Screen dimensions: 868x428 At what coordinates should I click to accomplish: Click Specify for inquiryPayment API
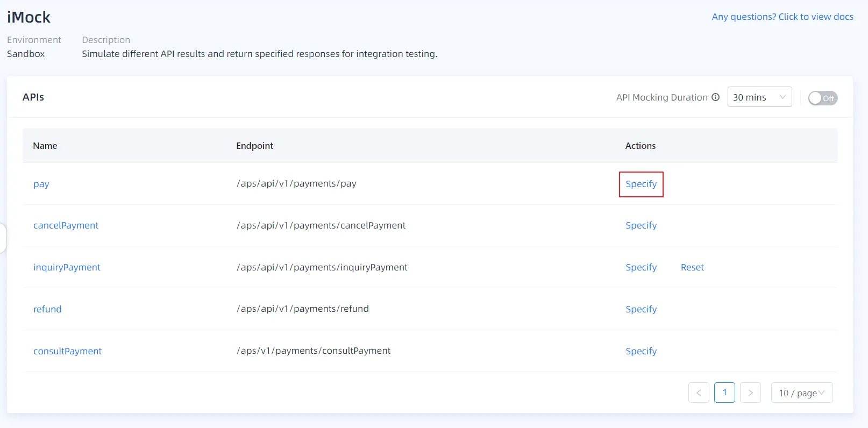point(641,267)
